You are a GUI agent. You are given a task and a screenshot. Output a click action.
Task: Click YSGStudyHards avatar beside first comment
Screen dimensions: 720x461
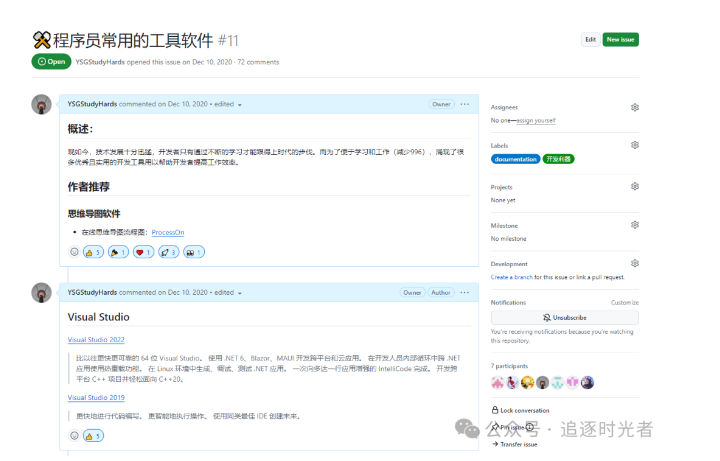[x=41, y=105]
